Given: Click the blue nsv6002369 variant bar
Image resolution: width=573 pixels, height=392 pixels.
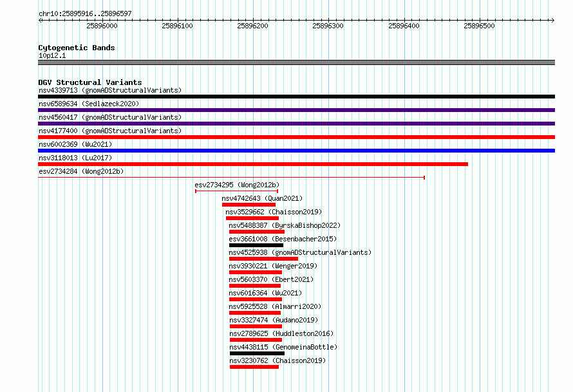Looking at the screenshot, I should pyautogui.click(x=296, y=151).
